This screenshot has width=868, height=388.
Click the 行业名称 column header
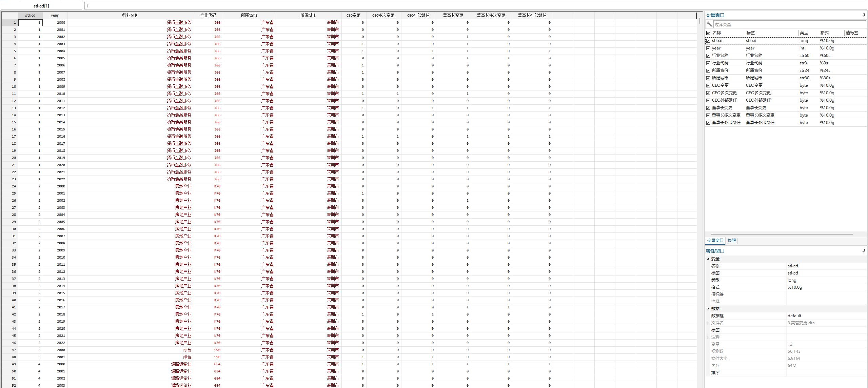click(131, 15)
